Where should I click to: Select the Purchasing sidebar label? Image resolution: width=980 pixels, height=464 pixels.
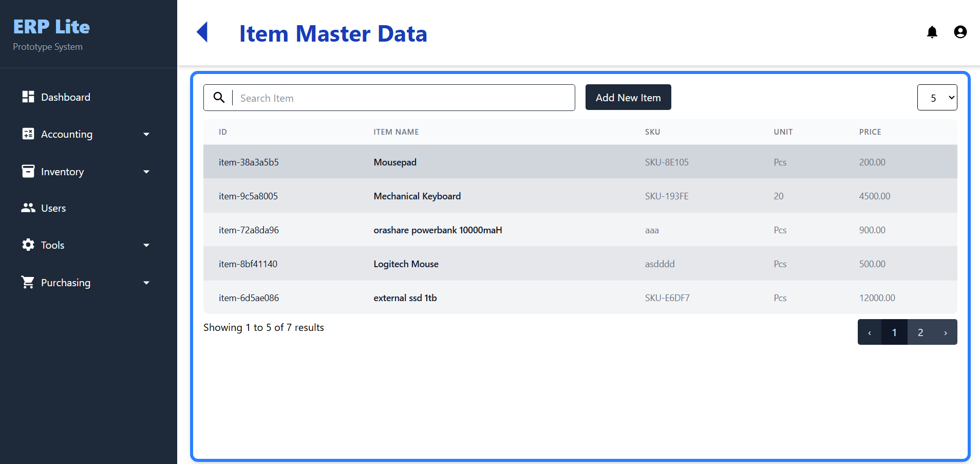pos(66,283)
